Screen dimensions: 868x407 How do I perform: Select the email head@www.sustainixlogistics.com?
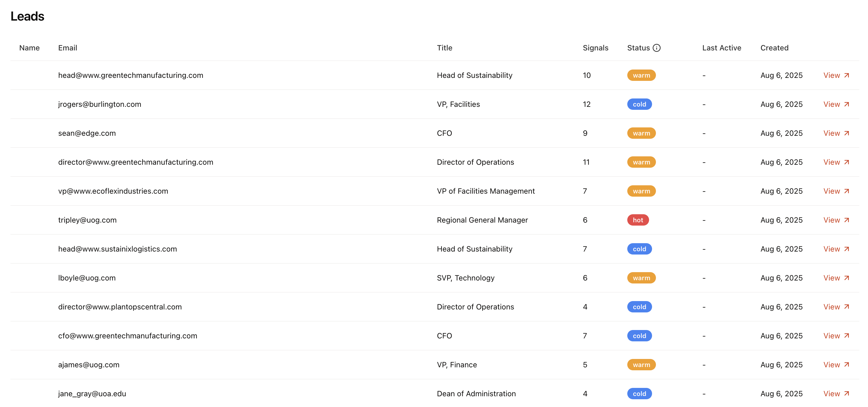coord(118,249)
